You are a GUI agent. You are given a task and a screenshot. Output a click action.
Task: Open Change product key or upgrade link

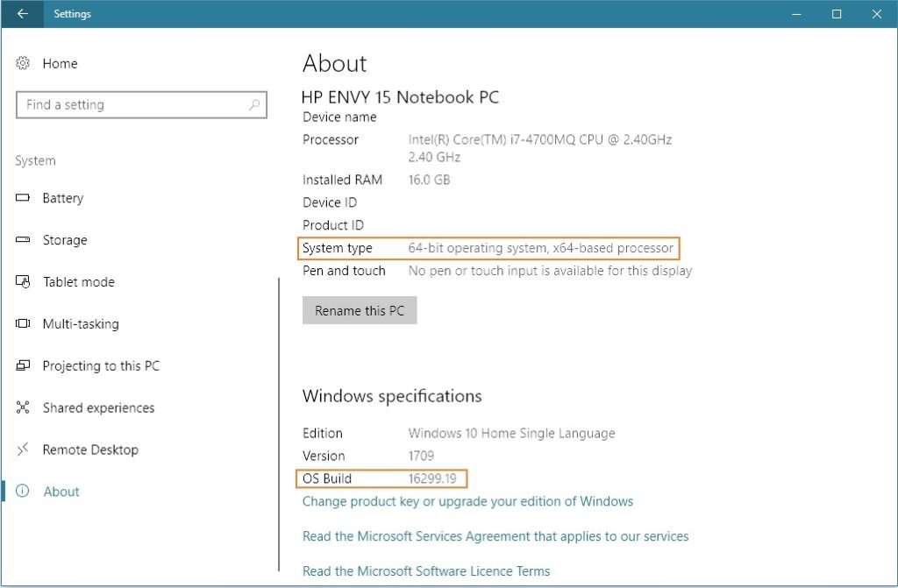coord(467,501)
